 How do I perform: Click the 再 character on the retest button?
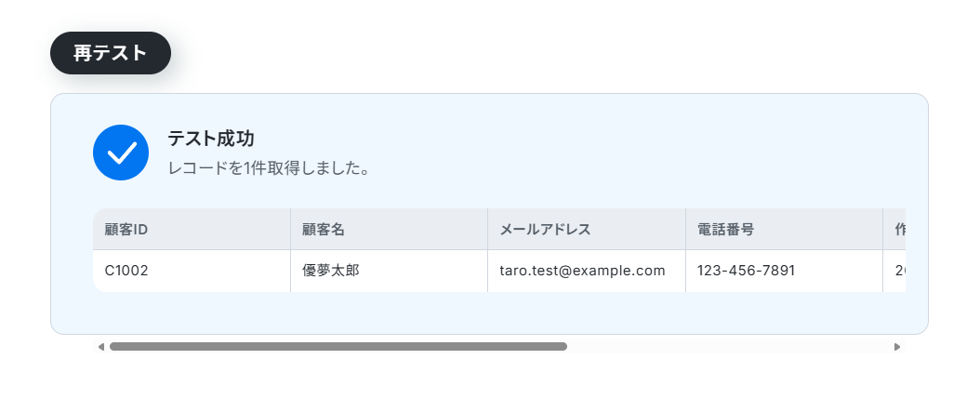click(83, 53)
